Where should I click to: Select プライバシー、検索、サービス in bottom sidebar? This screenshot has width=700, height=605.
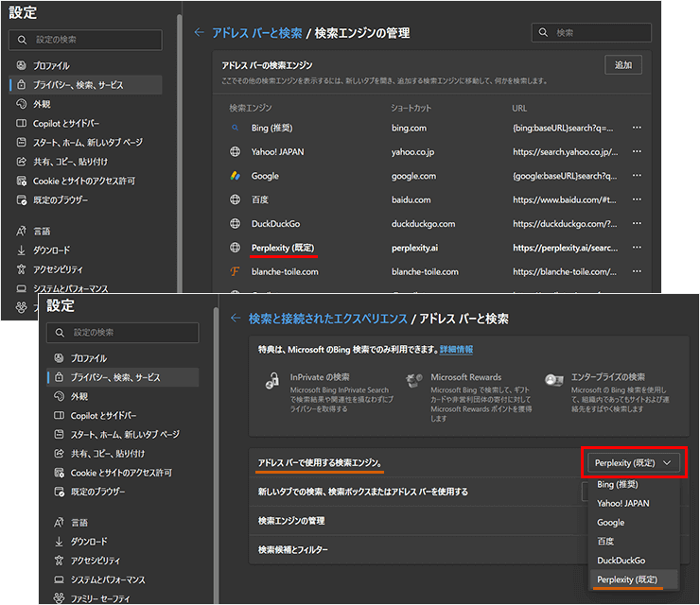tap(123, 377)
